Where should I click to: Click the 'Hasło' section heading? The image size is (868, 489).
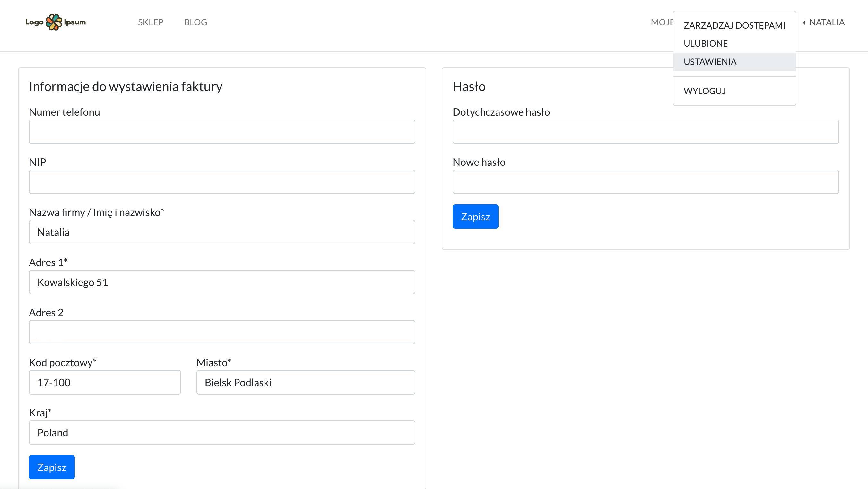469,87
